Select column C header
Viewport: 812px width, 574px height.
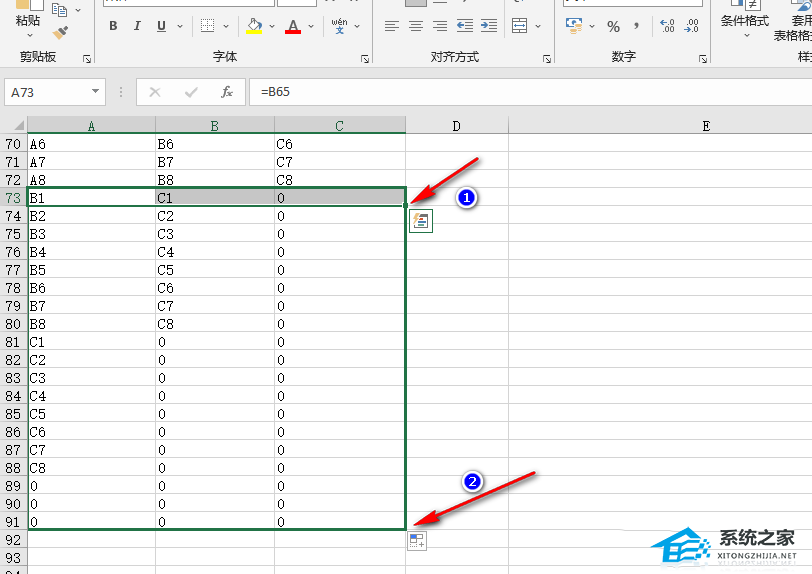click(340, 126)
